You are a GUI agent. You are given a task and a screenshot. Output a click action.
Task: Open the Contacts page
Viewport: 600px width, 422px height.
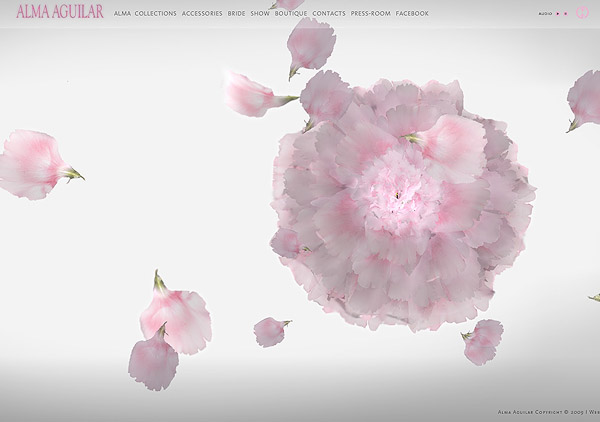coord(329,13)
